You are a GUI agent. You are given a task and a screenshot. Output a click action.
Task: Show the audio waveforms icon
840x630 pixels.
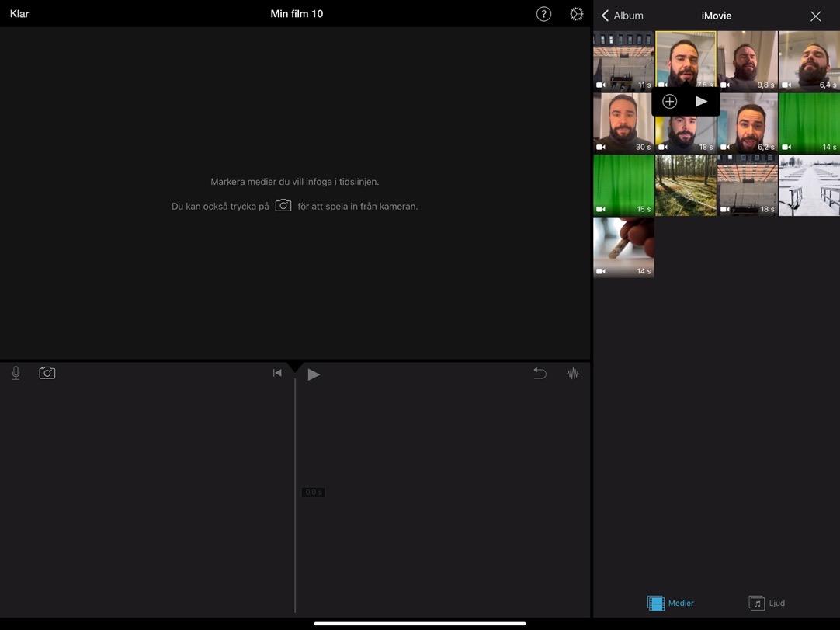[x=573, y=373]
